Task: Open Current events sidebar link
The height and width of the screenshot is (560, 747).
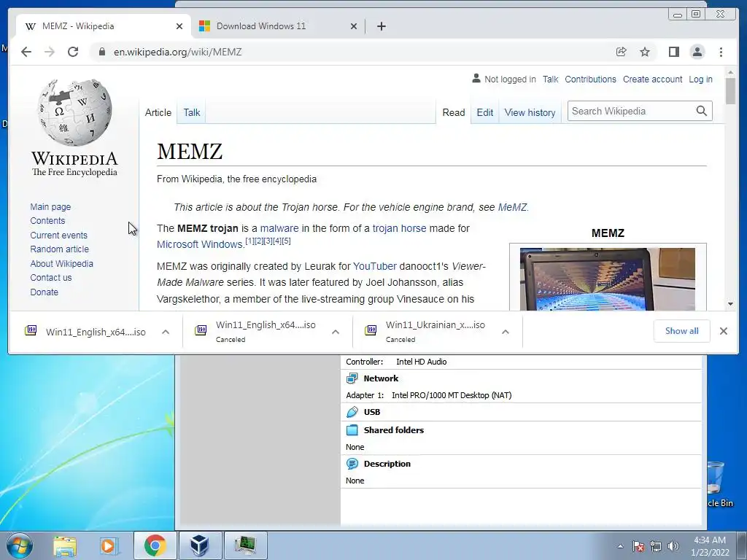Action: (58, 236)
